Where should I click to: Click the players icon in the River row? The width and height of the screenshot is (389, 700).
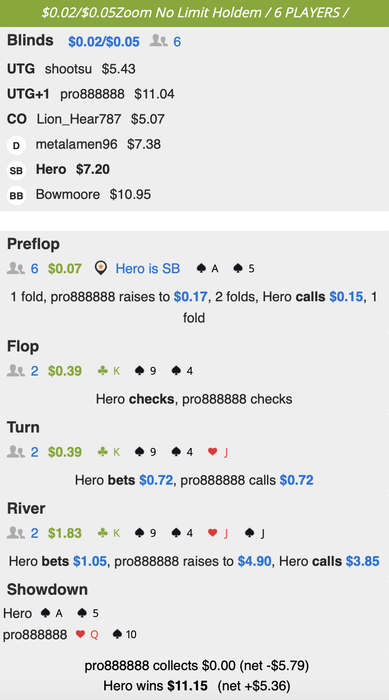16,533
